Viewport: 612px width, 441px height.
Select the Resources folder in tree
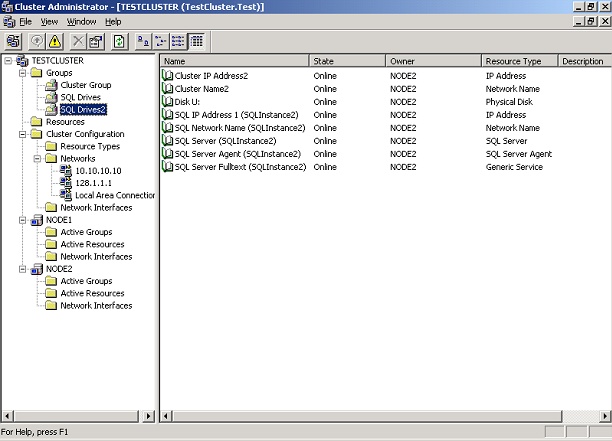tap(65, 122)
